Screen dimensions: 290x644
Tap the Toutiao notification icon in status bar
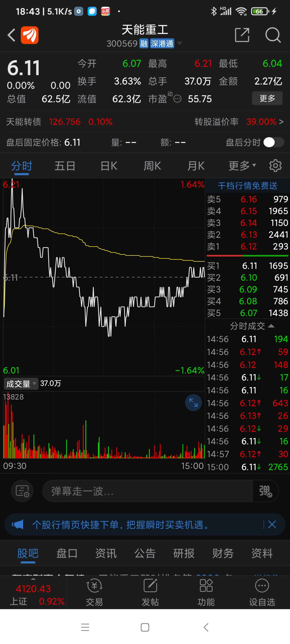click(106, 11)
